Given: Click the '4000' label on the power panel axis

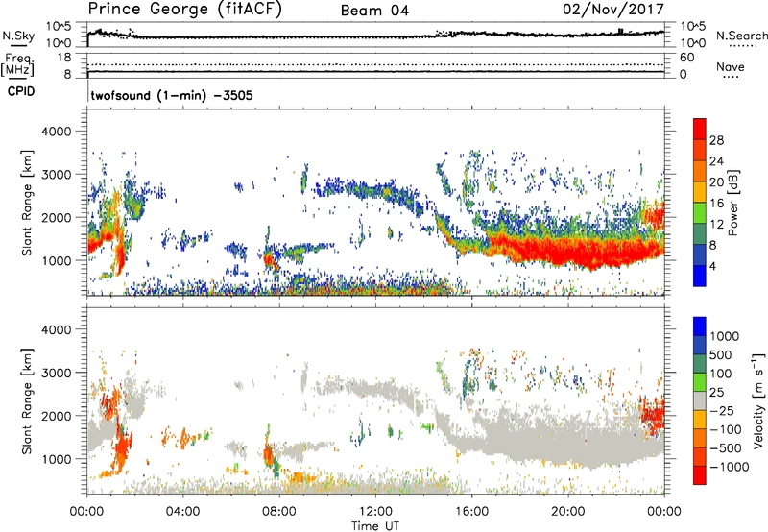Looking at the screenshot, I should (56, 132).
